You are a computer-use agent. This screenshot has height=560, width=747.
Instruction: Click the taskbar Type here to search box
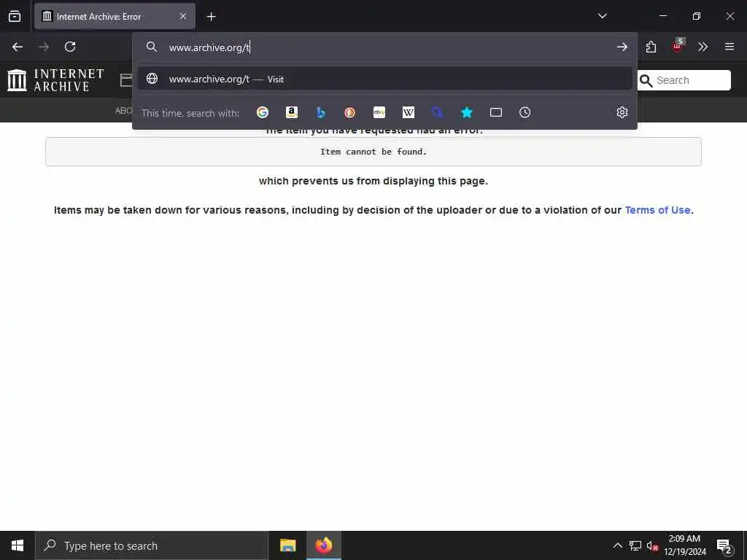click(x=152, y=545)
